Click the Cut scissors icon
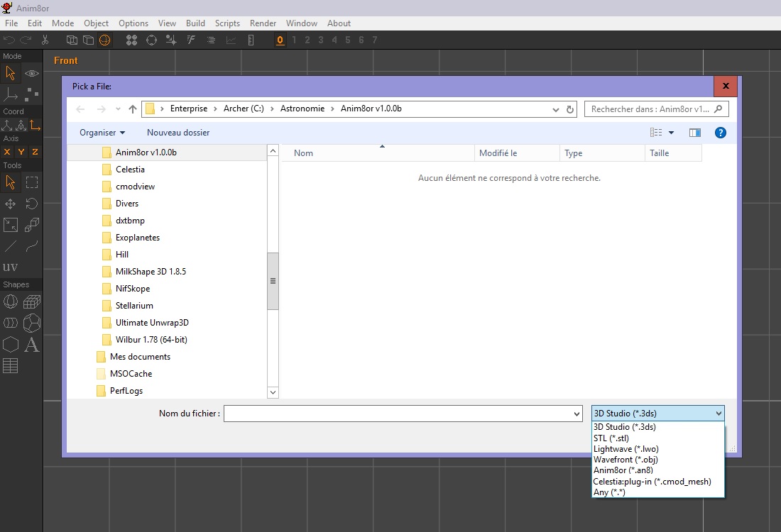The width and height of the screenshot is (781, 532). click(45, 40)
